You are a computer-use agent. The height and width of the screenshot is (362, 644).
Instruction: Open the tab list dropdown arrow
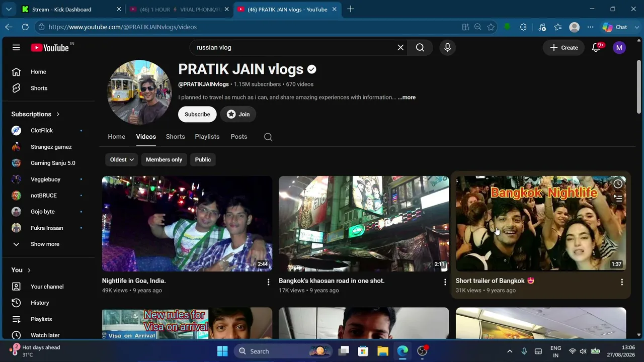pyautogui.click(x=9, y=9)
